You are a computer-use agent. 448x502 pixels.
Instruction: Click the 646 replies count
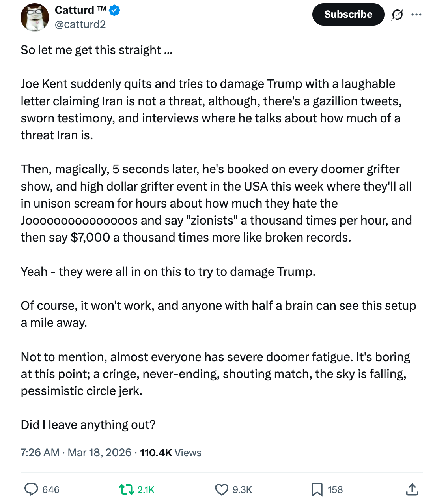point(51,490)
